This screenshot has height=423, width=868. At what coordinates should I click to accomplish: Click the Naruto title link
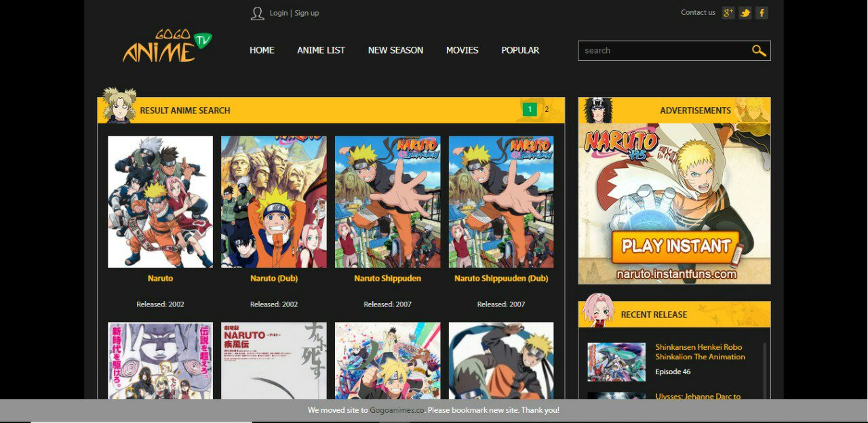160,279
